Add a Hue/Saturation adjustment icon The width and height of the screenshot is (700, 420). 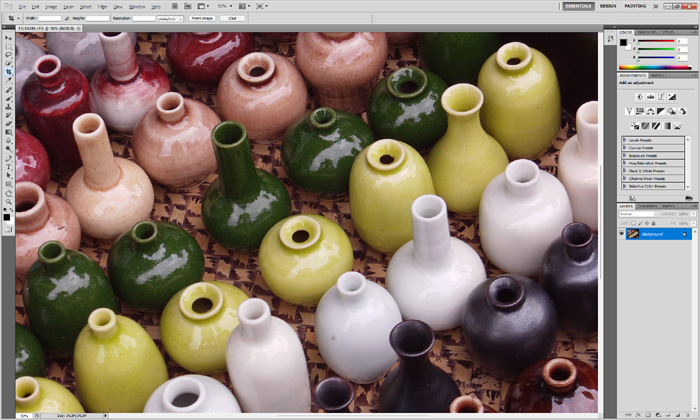click(639, 111)
